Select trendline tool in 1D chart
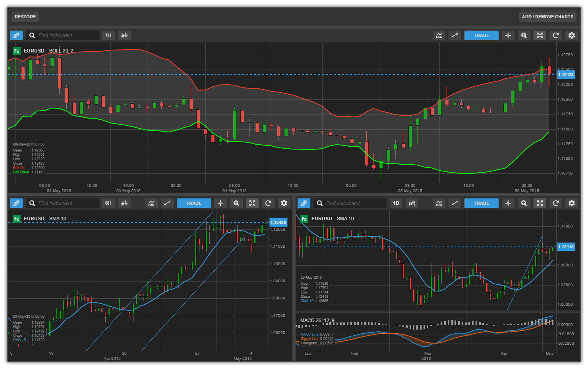 coord(455,203)
